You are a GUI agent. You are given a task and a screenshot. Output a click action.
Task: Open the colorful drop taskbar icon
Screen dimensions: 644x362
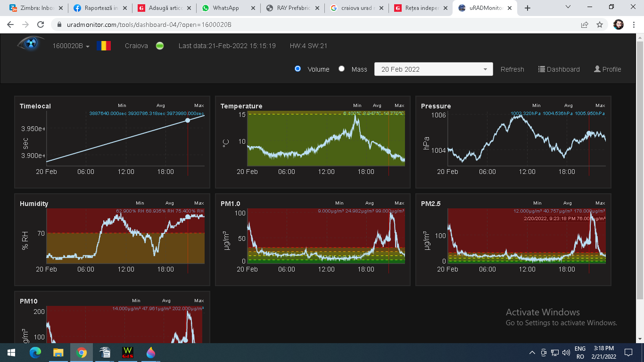coord(151,352)
